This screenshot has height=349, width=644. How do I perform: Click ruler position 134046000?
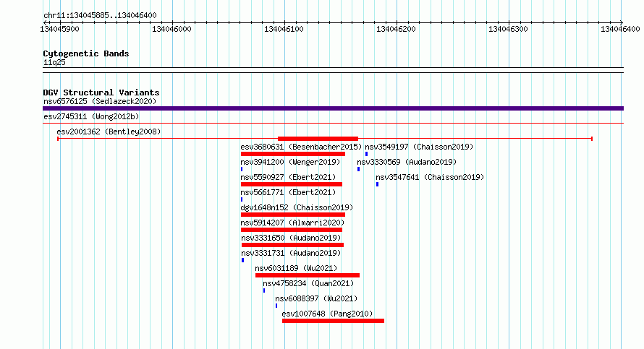tap(172, 29)
